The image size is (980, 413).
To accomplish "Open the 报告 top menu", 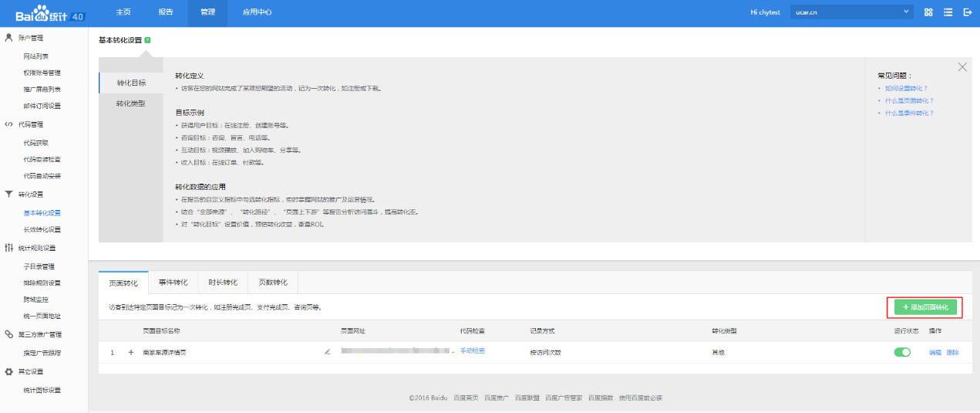I will coord(166,12).
